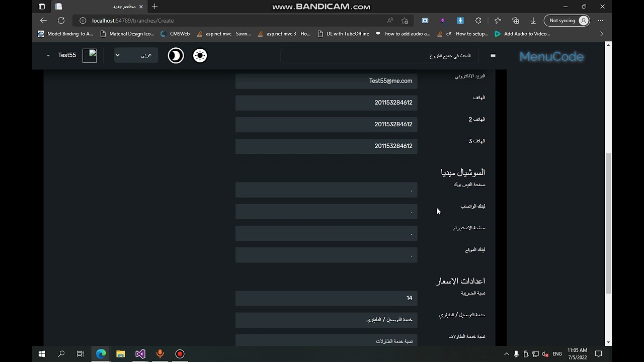The width and height of the screenshot is (644, 362).
Task: Open File Explorer from the taskbar
Action: (x=121, y=354)
